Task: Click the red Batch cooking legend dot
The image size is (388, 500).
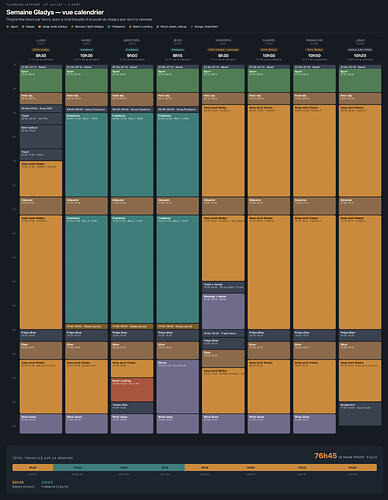Action: click(x=130, y=27)
